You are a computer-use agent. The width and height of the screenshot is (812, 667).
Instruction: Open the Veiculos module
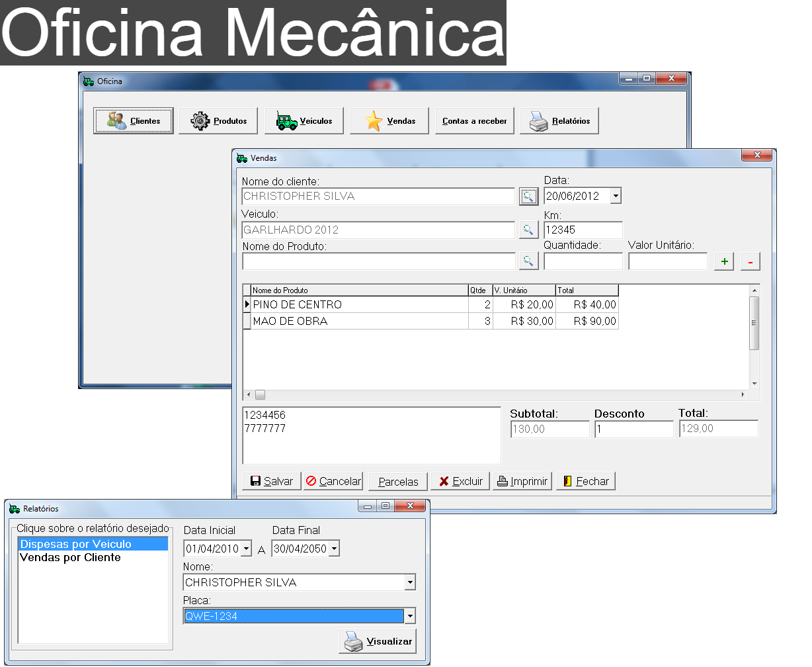click(x=304, y=121)
